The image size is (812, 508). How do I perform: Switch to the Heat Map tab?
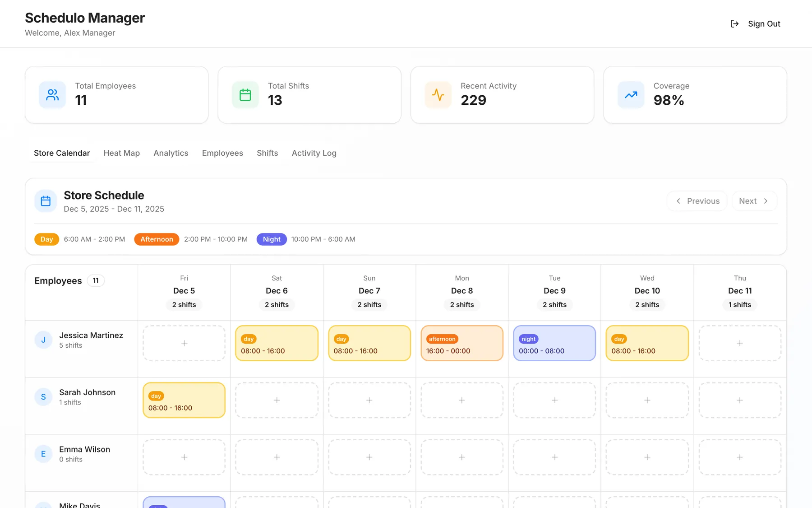[122, 153]
